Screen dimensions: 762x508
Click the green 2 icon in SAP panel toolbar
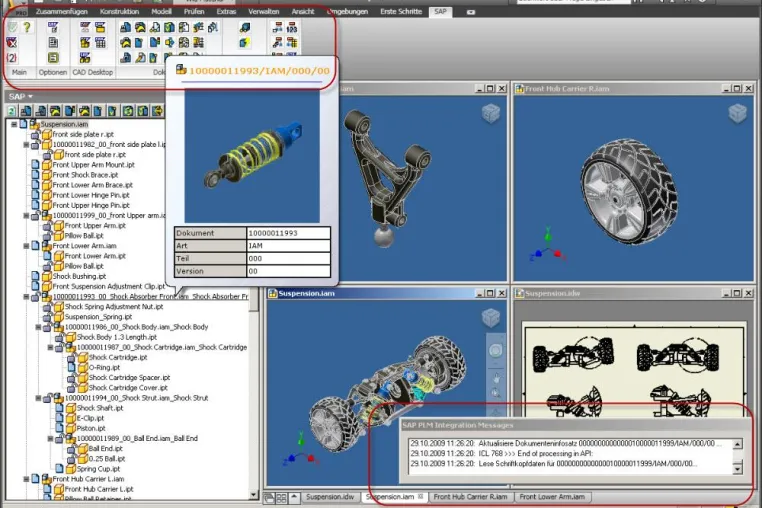12,111
